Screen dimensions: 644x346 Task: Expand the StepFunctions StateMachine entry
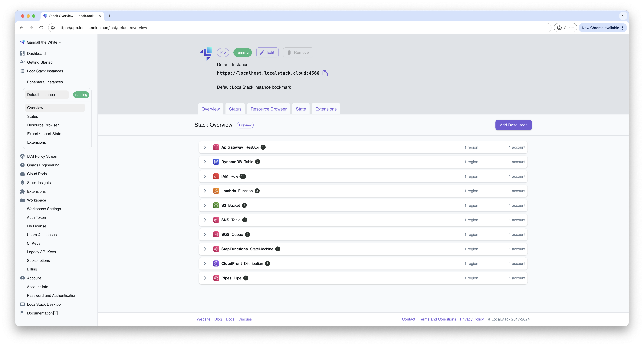(x=205, y=249)
